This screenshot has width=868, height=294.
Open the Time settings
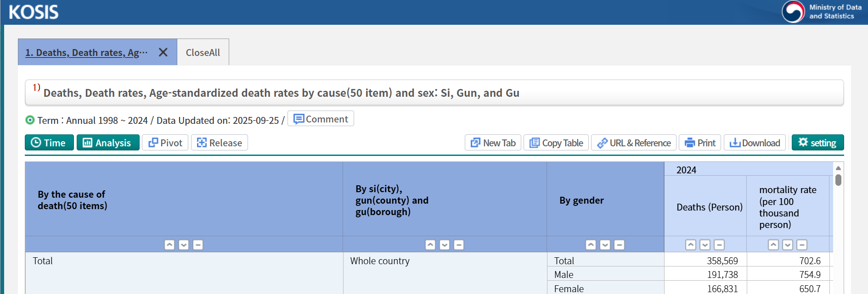tap(49, 143)
